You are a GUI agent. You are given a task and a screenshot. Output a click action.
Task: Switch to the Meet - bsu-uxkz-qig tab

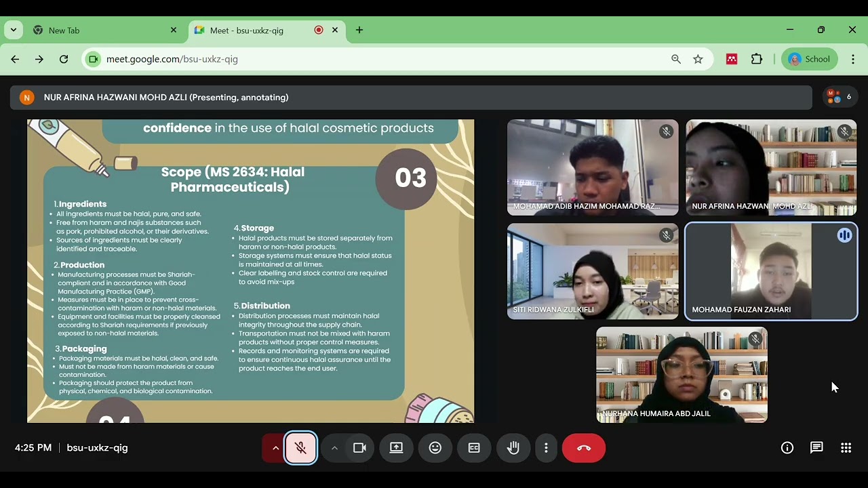[x=266, y=30]
